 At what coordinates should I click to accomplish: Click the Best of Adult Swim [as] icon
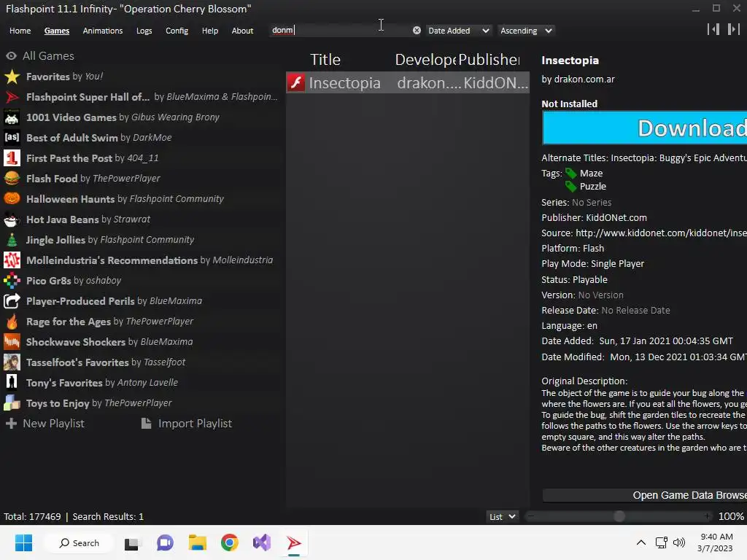point(12,138)
